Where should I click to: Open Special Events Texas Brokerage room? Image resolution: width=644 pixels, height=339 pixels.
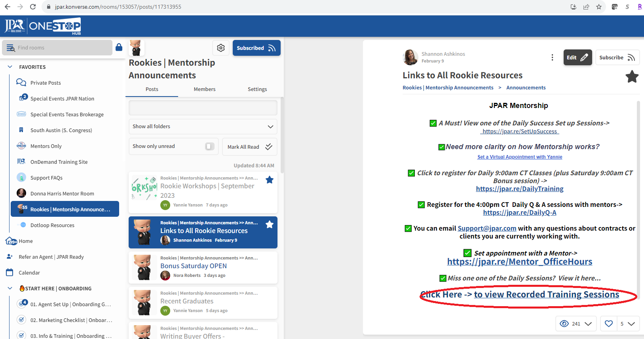coord(67,114)
